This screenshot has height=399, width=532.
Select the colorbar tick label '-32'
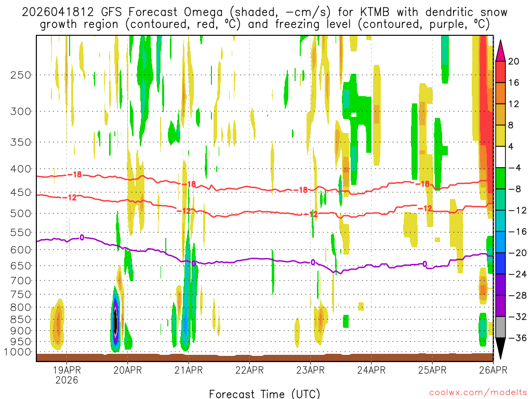(x=517, y=317)
